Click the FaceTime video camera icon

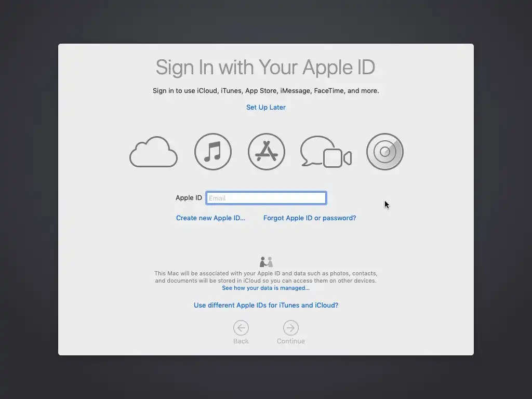click(x=337, y=158)
